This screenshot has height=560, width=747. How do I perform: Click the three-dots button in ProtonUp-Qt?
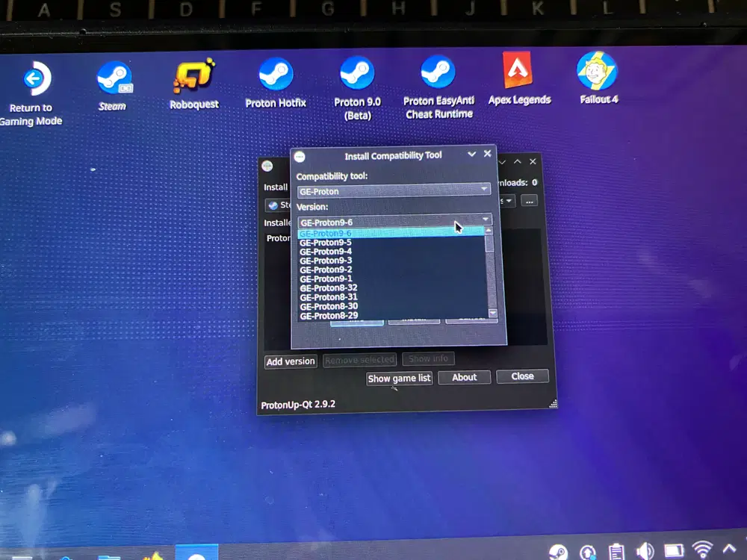530,201
